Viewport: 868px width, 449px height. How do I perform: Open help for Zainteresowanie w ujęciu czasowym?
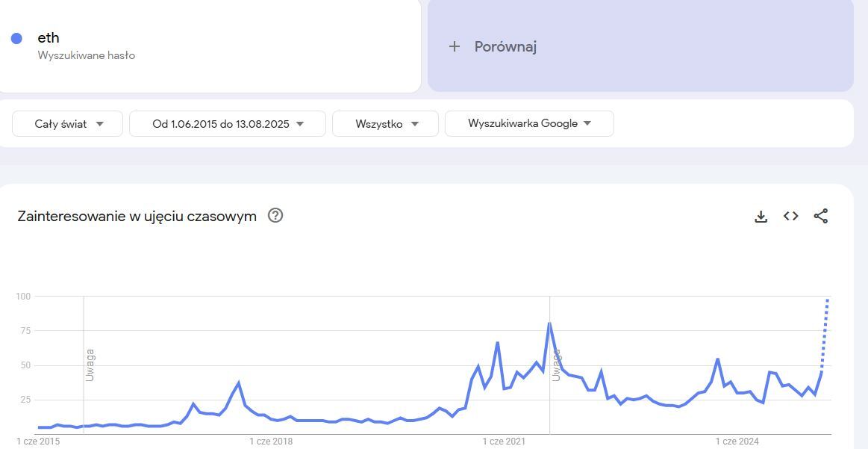click(275, 216)
